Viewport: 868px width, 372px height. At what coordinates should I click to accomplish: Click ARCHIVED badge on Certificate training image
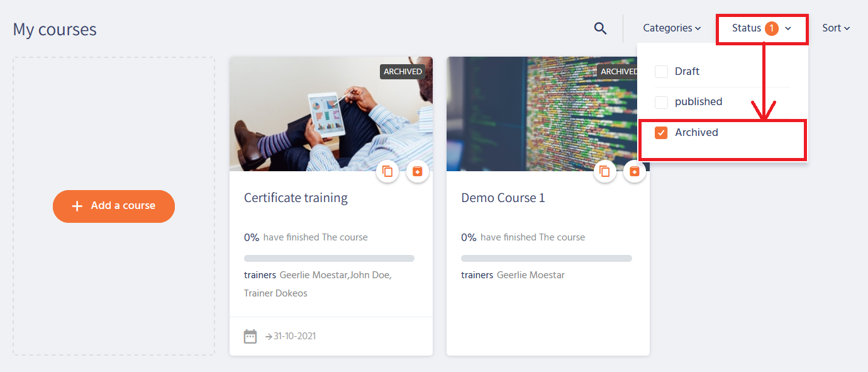coord(403,72)
